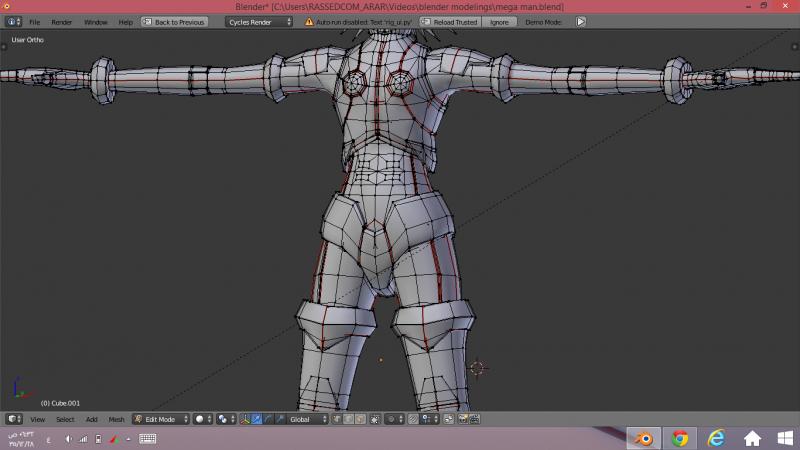Expand the Global transform orientation dropdown
This screenshot has width=800, height=450.
click(x=307, y=419)
